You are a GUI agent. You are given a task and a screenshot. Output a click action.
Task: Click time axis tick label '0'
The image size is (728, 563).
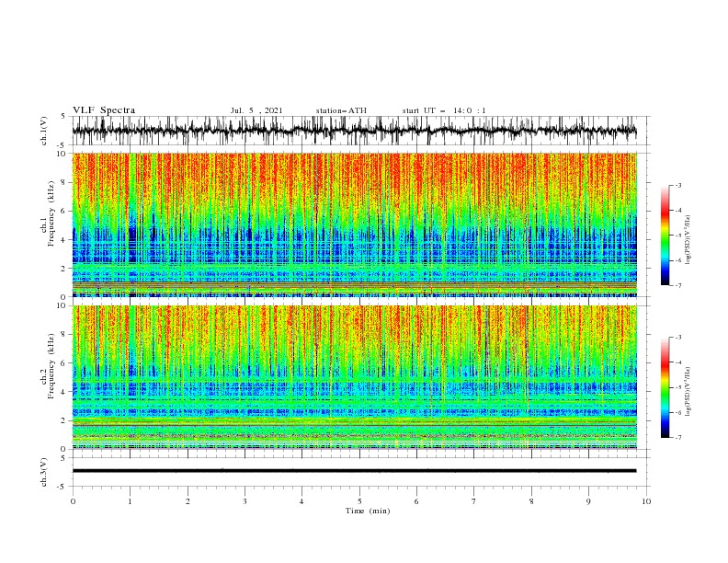point(73,501)
